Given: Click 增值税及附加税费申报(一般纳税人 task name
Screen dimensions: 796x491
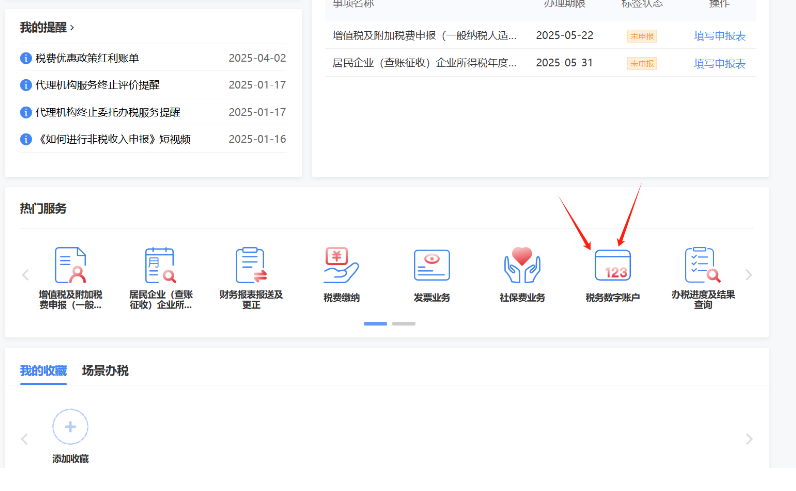Looking at the screenshot, I should 424,36.
